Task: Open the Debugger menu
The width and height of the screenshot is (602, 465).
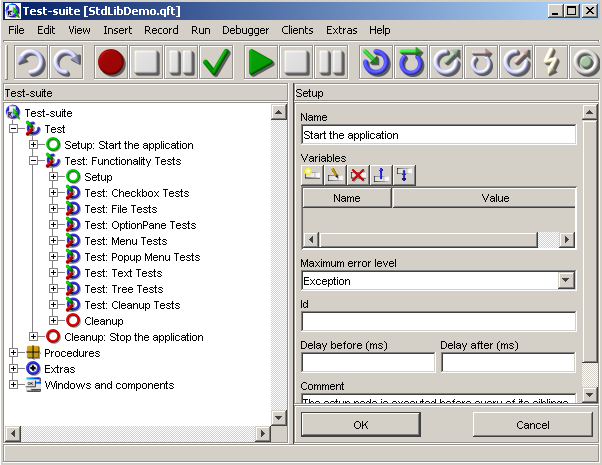Action: pyautogui.click(x=245, y=30)
